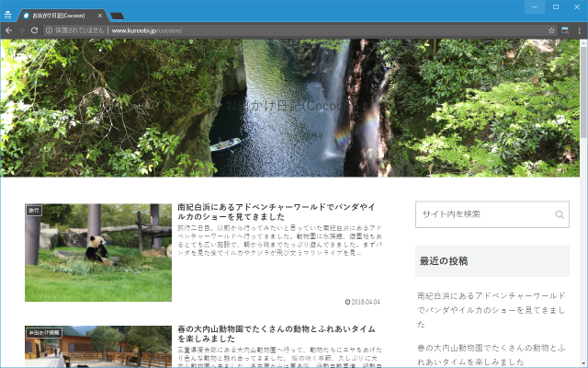588x368 pixels.
Task: Click the vertical page scrollbar thumb
Action: [x=583, y=92]
